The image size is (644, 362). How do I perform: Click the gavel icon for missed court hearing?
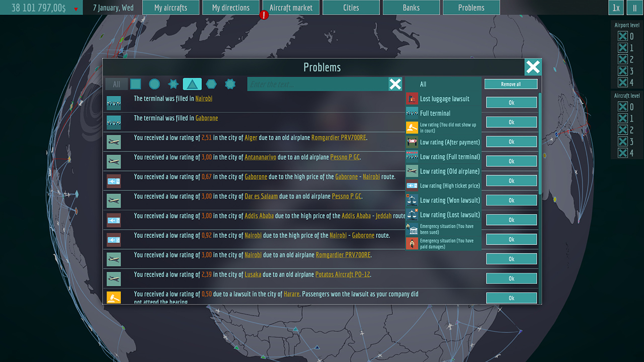[412, 127]
